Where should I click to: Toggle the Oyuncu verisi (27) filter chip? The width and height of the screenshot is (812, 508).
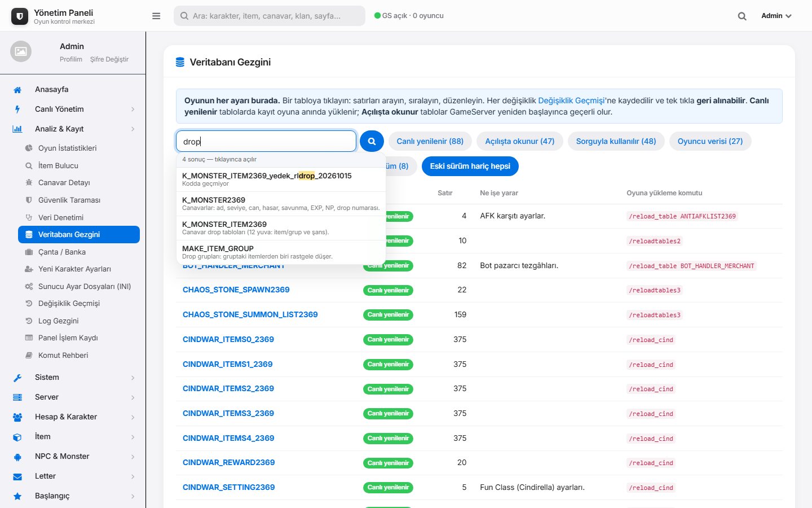(x=710, y=141)
